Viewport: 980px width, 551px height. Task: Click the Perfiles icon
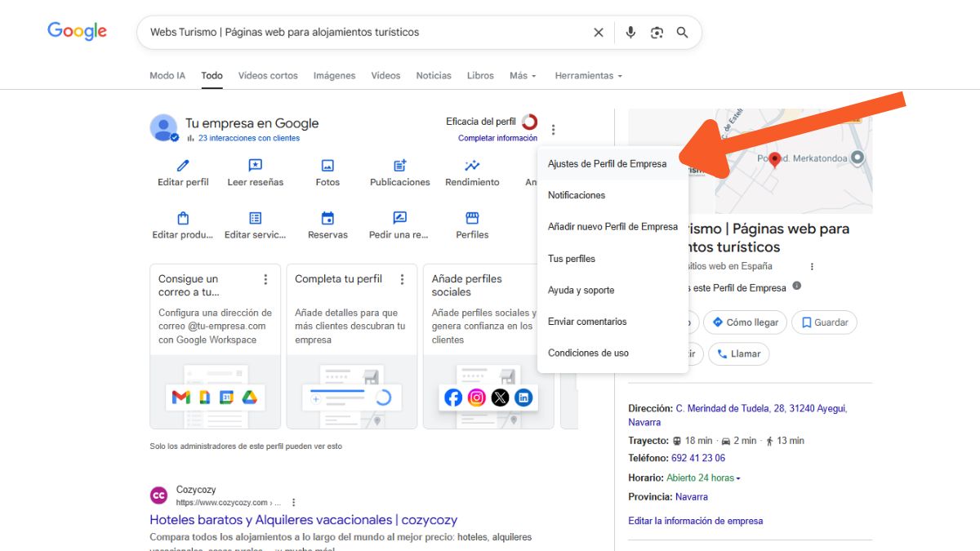(471, 219)
